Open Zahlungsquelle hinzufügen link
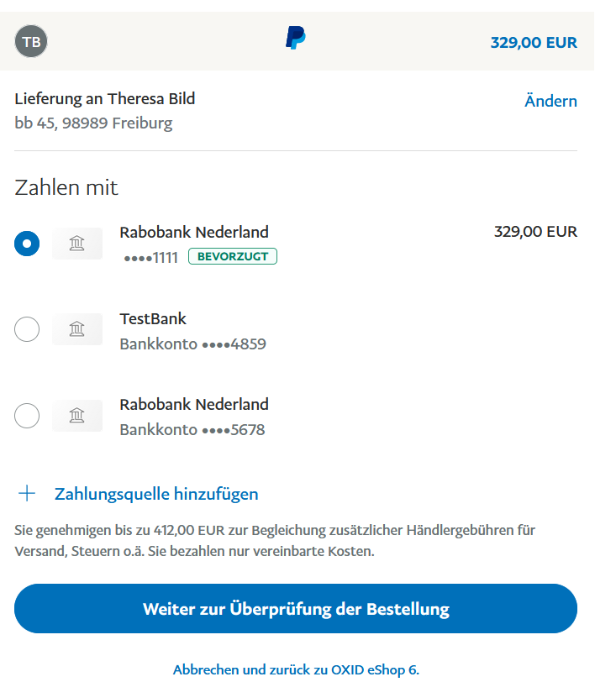 point(156,494)
